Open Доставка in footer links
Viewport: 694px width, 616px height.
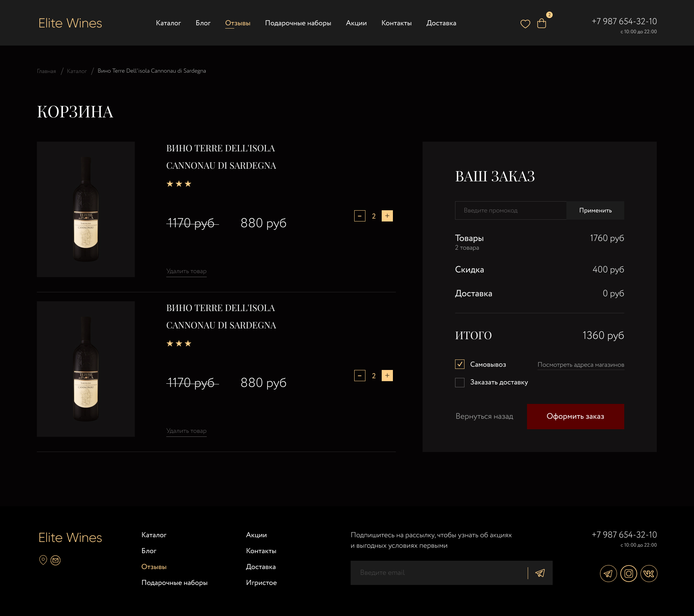click(261, 567)
